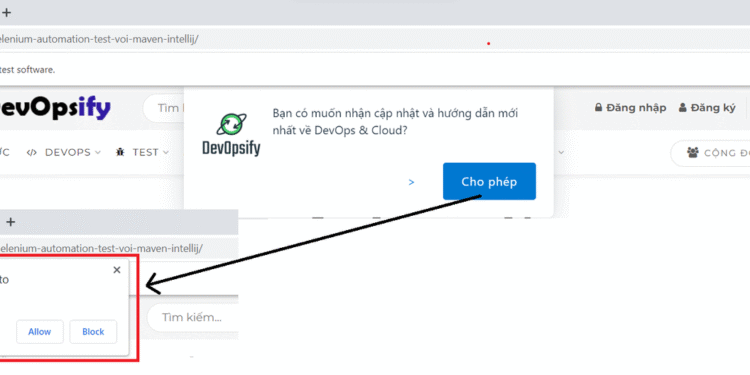Focus the Tìm kiếm... search field
750x375 pixels.
[x=192, y=317]
